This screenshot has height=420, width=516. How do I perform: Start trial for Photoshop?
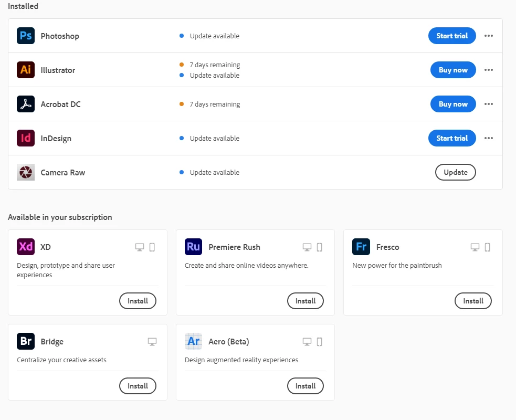click(x=452, y=36)
